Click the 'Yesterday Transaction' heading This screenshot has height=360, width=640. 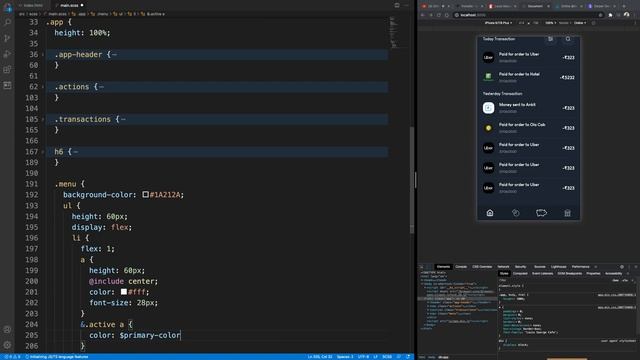click(502, 94)
